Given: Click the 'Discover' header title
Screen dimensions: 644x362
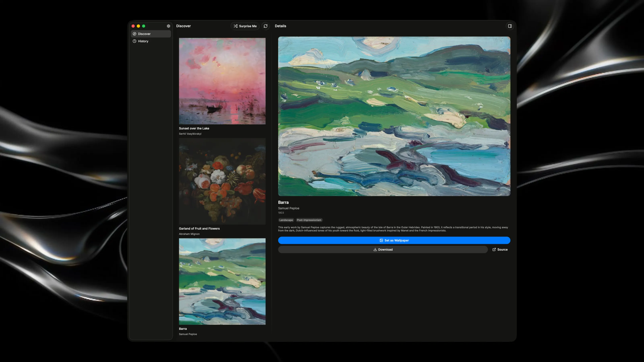Looking at the screenshot, I should 183,26.
